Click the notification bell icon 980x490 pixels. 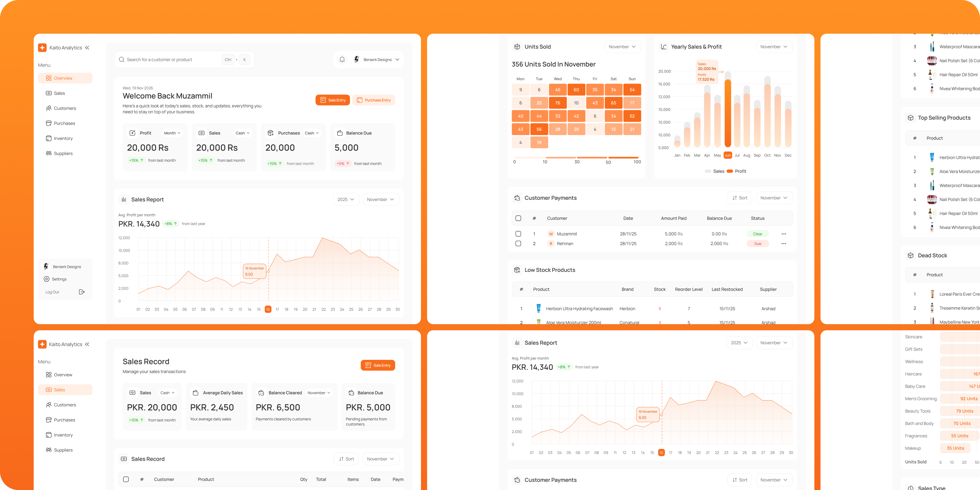(x=342, y=60)
